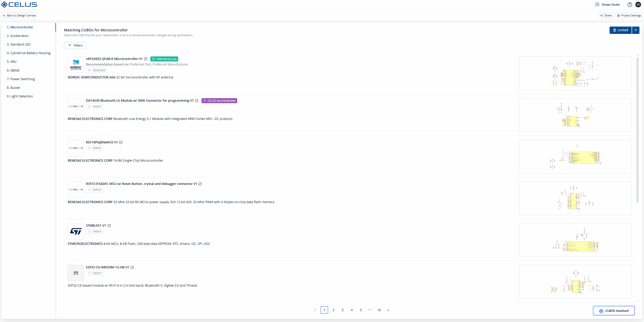This screenshot has height=322, width=644.
Task: Open the Design Studio apps grid icon
Action: (x=597, y=5)
